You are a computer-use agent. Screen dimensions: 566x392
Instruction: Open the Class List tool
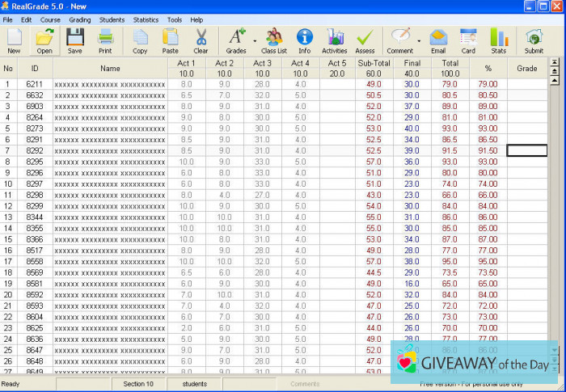coord(274,40)
